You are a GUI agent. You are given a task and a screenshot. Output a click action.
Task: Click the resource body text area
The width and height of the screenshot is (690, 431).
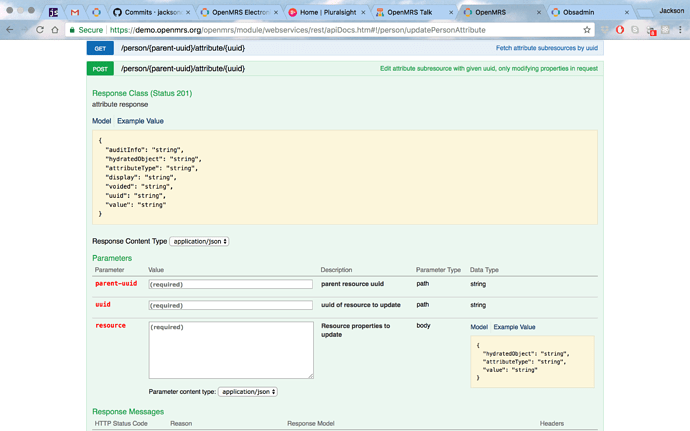pyautogui.click(x=231, y=350)
